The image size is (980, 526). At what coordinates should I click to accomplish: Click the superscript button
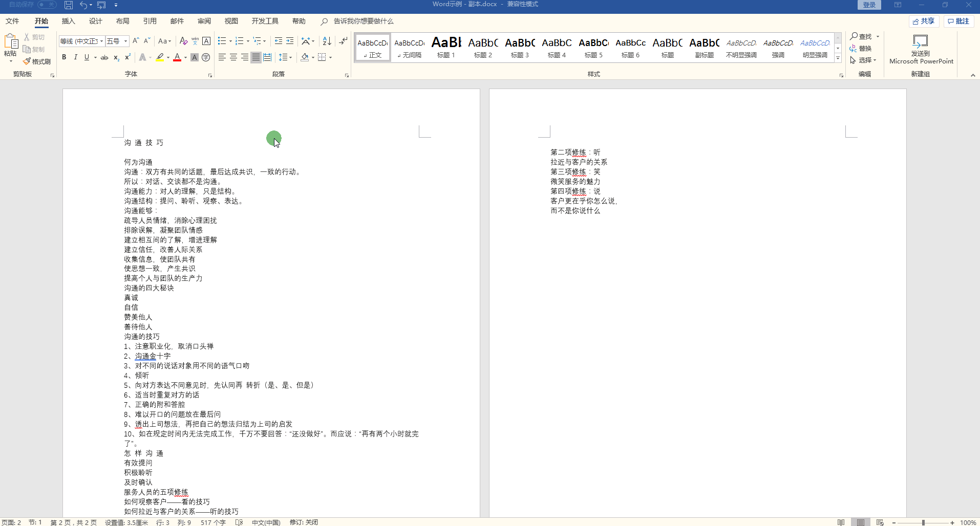tap(127, 57)
